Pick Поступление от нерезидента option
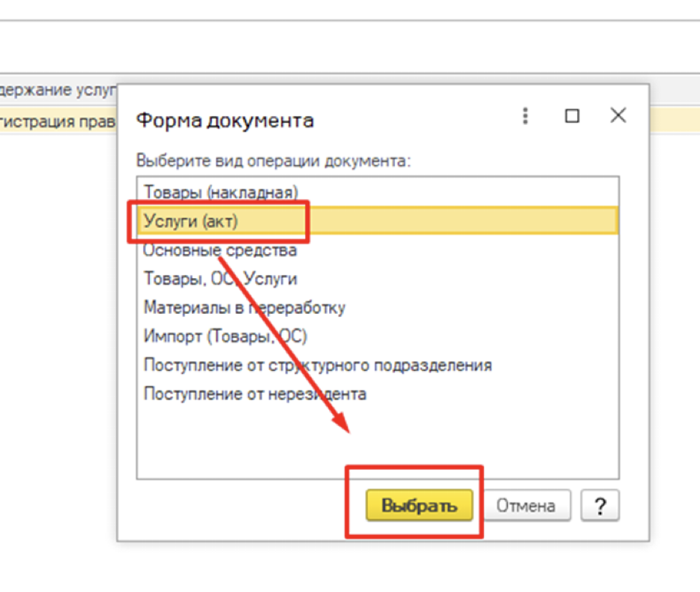Screen dimensions: 700x592 255,393
